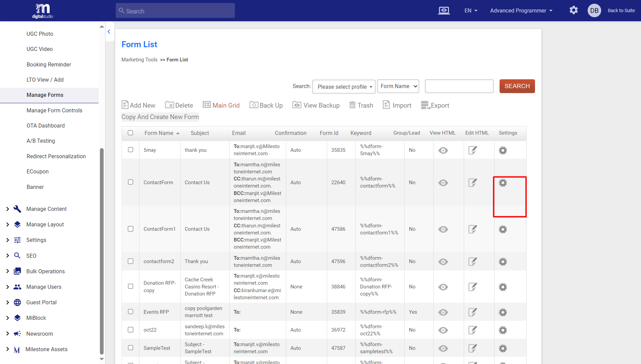This screenshot has width=641, height=364.
Task: Expand the SEO sidebar section
Action: tap(31, 256)
